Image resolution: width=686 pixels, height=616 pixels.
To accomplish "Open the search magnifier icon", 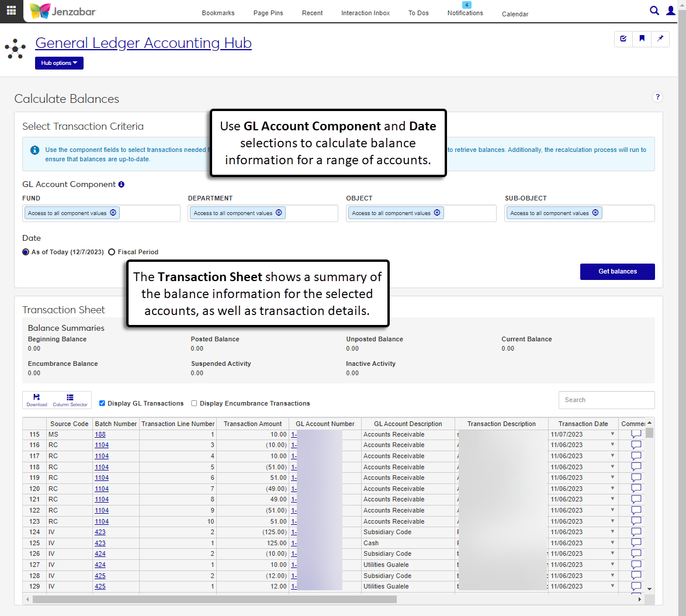I will point(654,11).
